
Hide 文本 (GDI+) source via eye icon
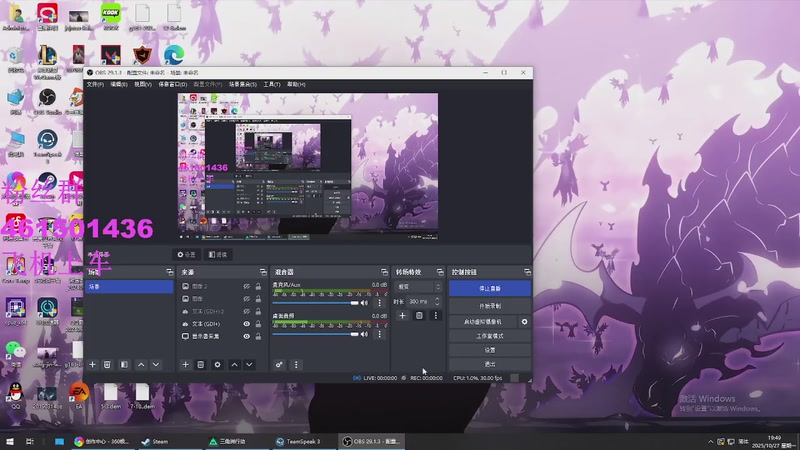coord(246,324)
